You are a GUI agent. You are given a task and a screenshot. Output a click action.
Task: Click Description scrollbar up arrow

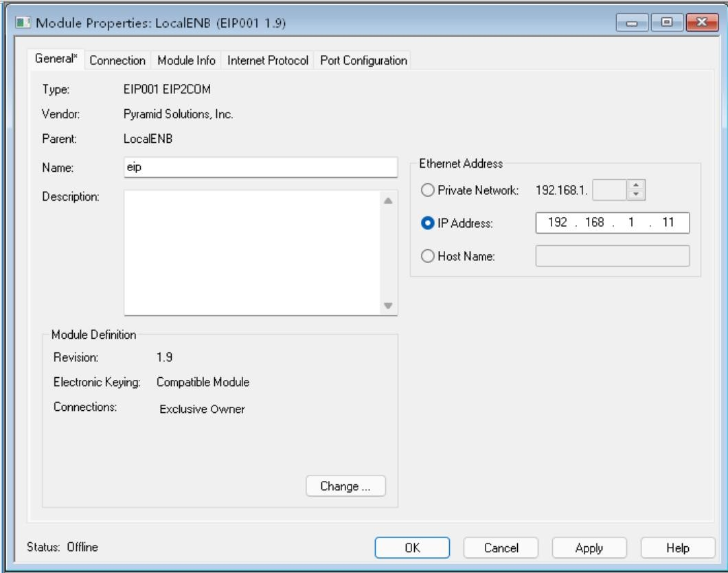[388, 201]
